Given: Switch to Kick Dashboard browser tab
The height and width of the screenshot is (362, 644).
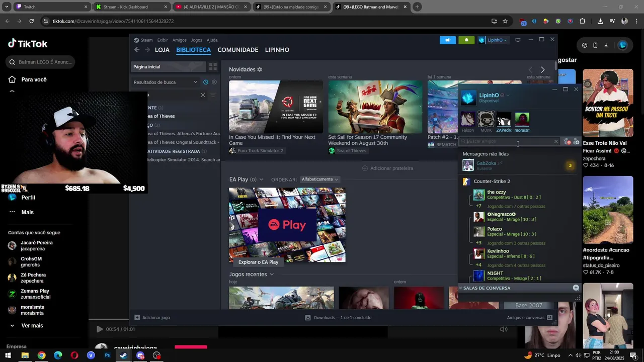Looking at the screenshot, I should (131, 7).
